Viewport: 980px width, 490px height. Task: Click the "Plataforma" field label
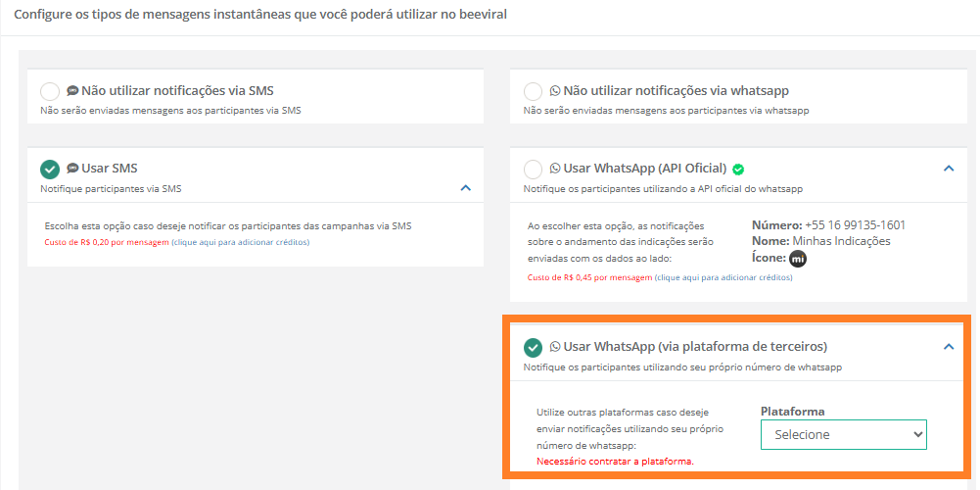point(792,412)
